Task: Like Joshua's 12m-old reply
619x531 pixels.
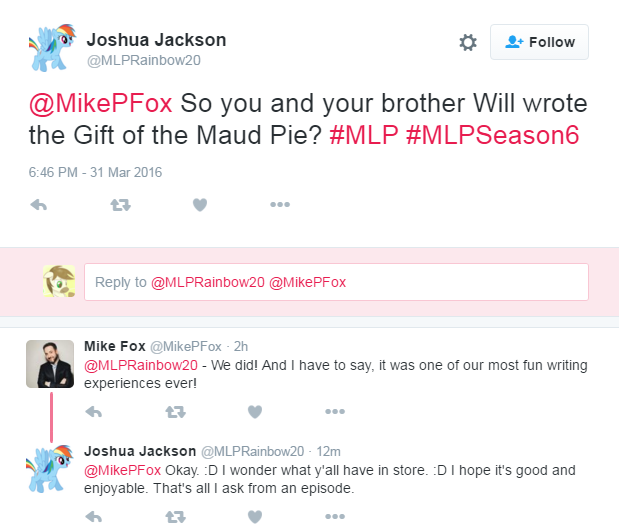Action: (255, 517)
